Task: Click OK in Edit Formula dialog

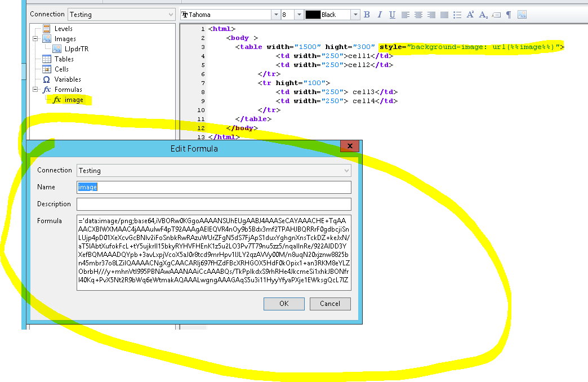Action: (284, 304)
